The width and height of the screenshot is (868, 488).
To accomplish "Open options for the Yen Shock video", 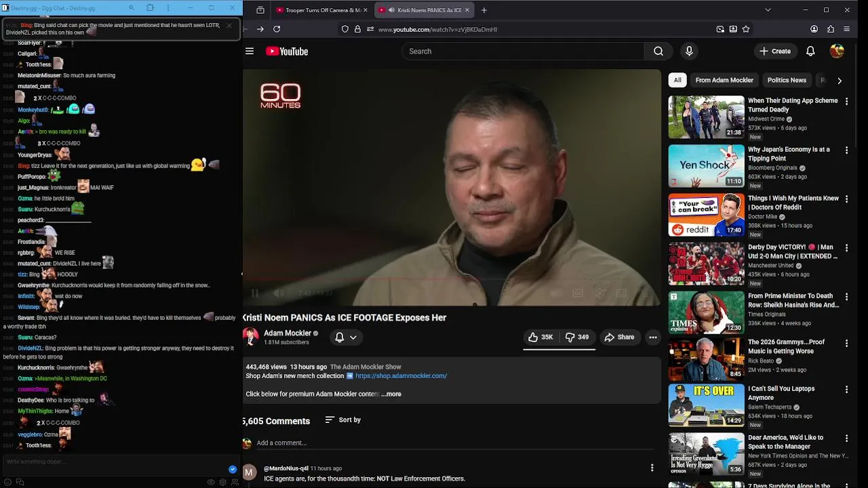I will [x=846, y=150].
